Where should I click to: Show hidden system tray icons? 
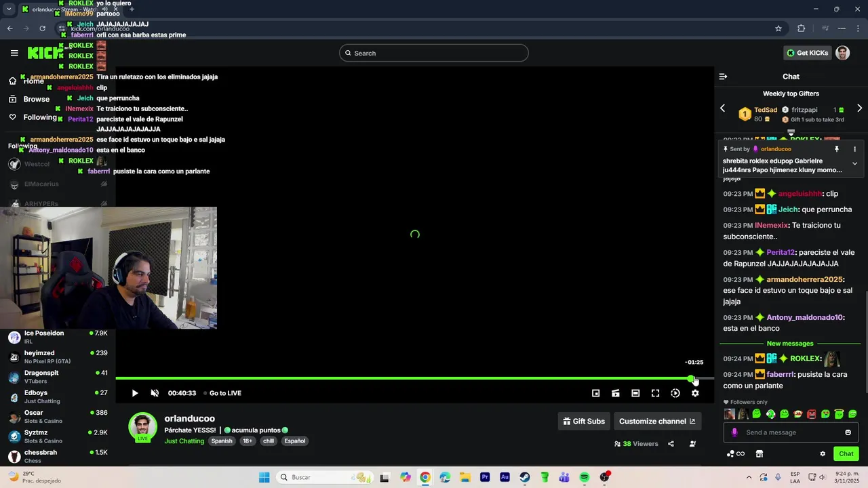click(749, 477)
